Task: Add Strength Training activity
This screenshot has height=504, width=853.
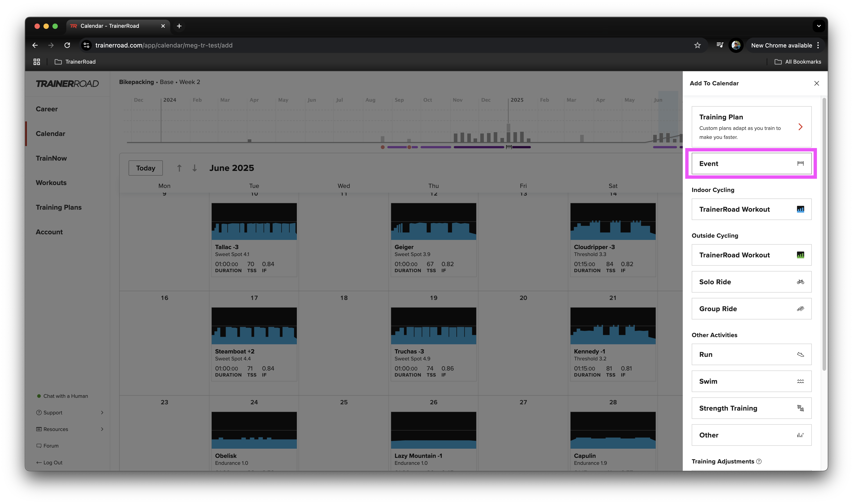Action: 752,408
